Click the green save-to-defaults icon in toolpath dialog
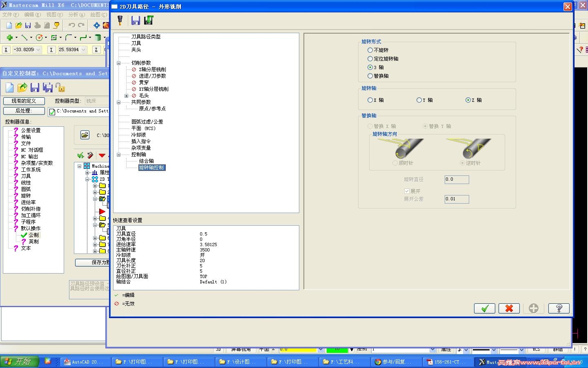Screen dimensions: 588x368 pyautogui.click(x=148, y=20)
